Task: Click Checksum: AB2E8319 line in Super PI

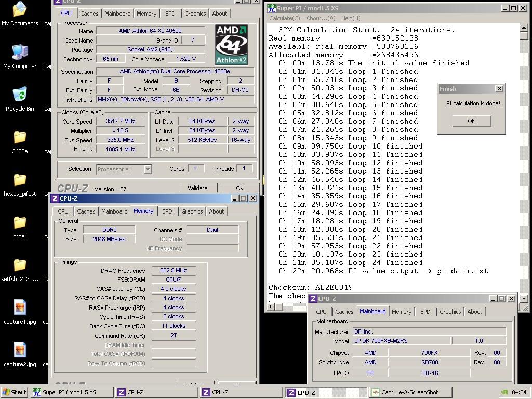Action: pyautogui.click(x=311, y=287)
